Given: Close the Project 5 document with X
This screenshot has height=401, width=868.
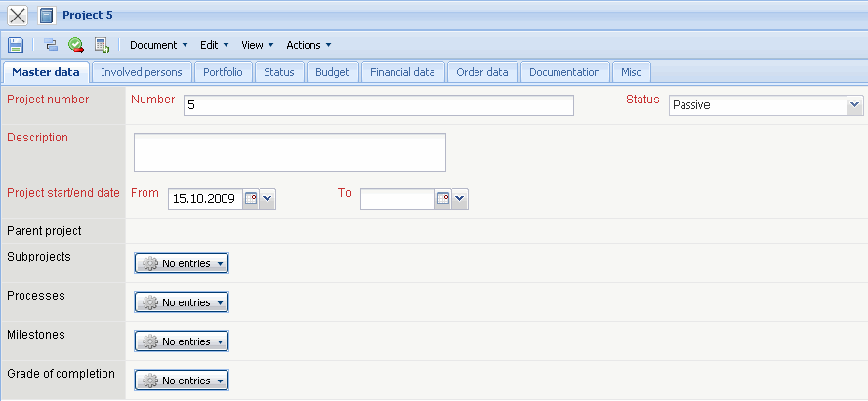Looking at the screenshot, I should point(18,16).
